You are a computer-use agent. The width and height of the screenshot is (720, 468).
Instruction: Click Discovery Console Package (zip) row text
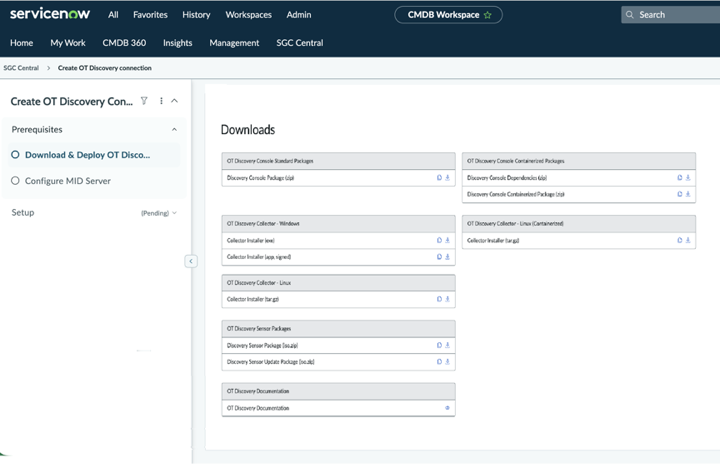pyautogui.click(x=260, y=178)
